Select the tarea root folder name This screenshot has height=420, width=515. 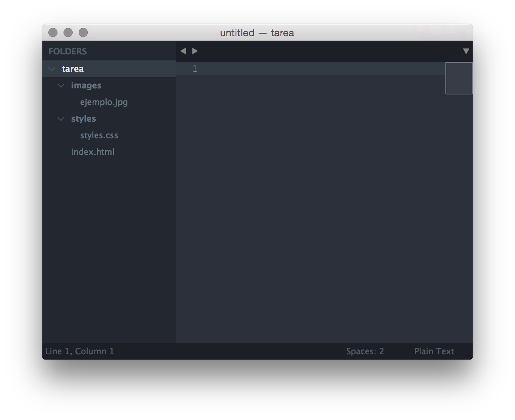(x=73, y=69)
